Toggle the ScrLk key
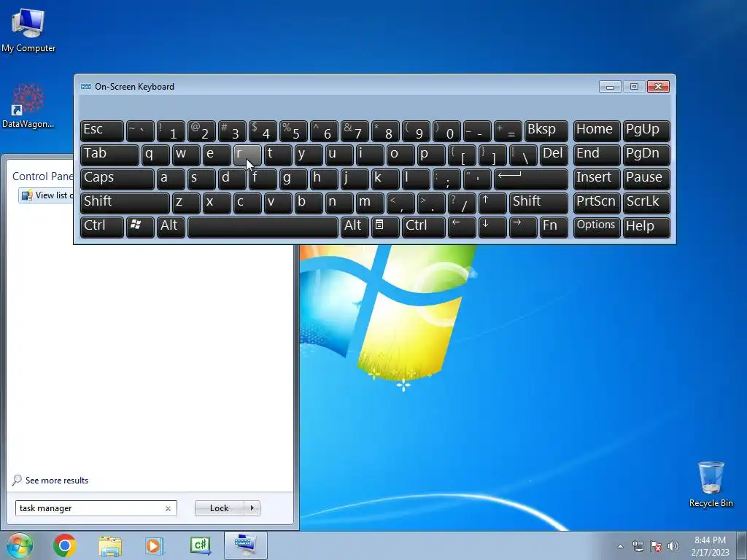 click(646, 203)
